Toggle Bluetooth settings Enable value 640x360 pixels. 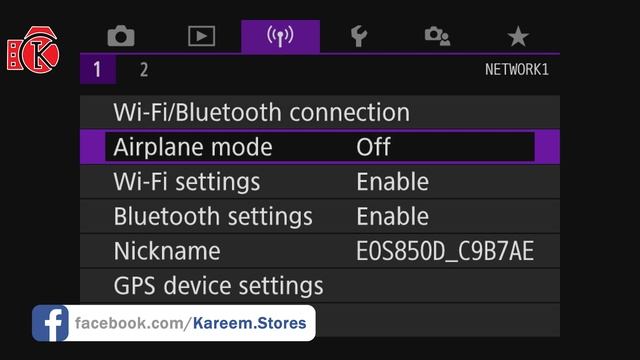point(393,216)
